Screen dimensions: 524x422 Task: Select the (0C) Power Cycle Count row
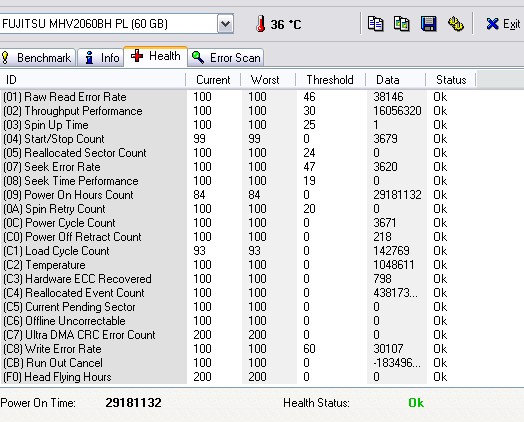238,223
